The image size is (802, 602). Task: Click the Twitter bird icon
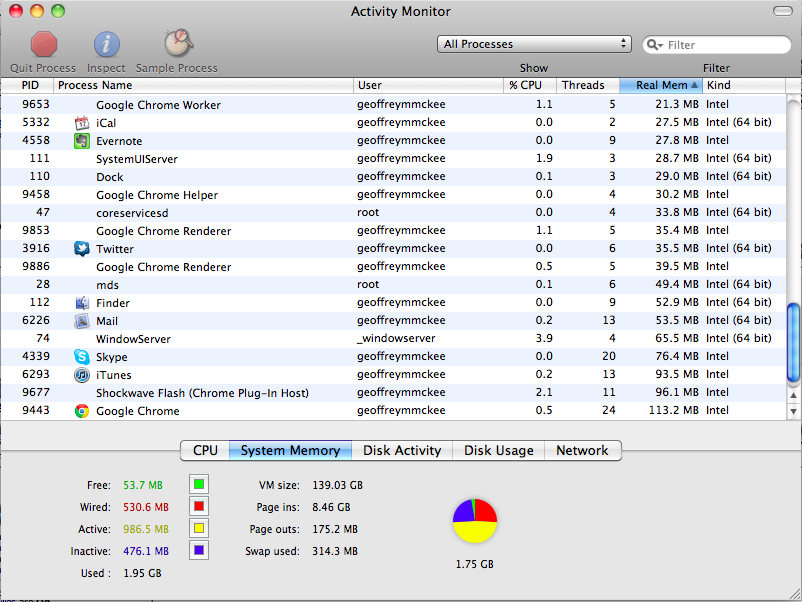pyautogui.click(x=82, y=249)
